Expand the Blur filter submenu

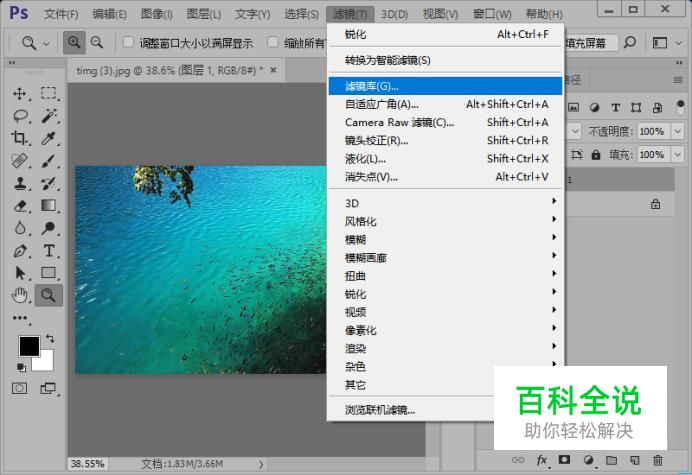coord(445,239)
